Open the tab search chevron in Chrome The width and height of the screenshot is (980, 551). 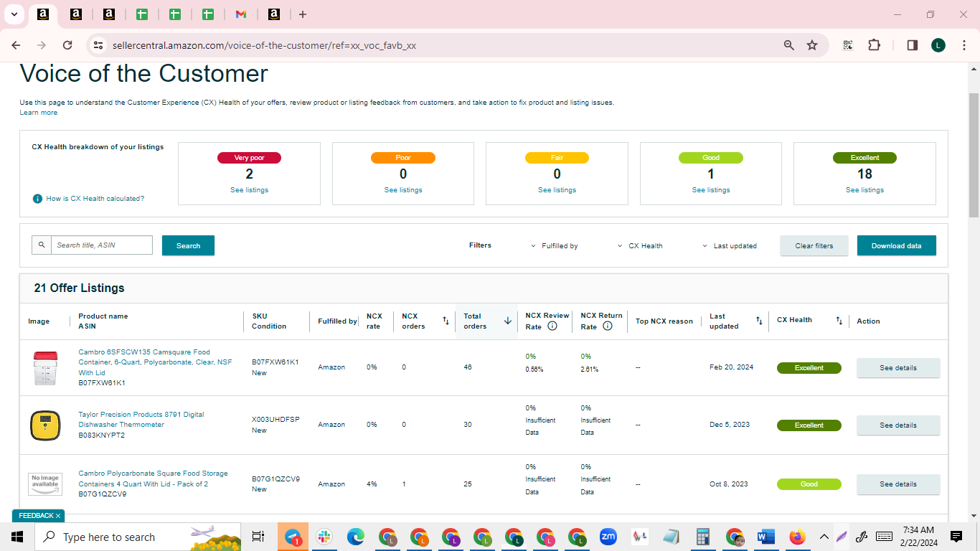click(x=14, y=14)
